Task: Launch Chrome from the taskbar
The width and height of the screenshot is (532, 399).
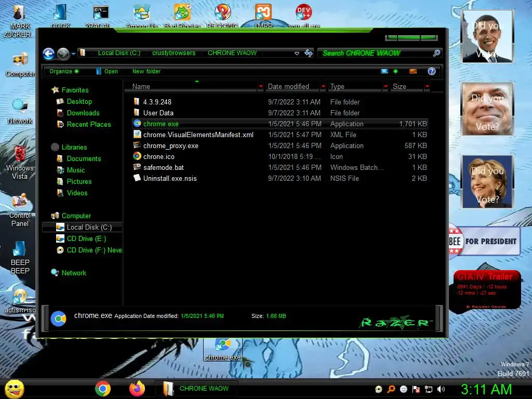Action: click(103, 389)
